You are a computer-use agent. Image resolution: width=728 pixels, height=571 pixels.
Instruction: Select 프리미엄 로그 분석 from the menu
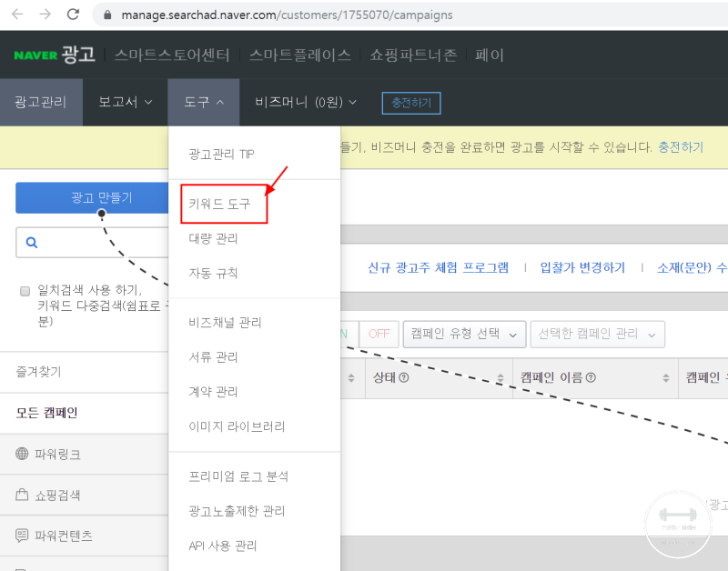coord(238,476)
